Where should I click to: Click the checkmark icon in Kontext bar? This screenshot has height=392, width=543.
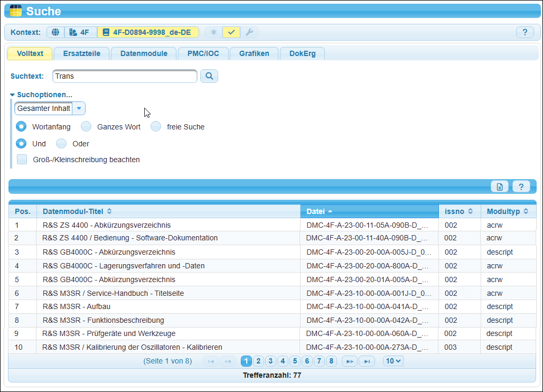click(231, 32)
